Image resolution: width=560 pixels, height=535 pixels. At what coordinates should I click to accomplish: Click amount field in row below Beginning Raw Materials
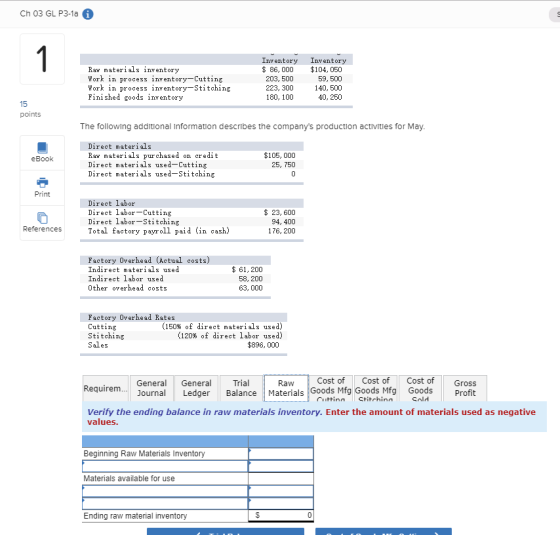[281, 466]
